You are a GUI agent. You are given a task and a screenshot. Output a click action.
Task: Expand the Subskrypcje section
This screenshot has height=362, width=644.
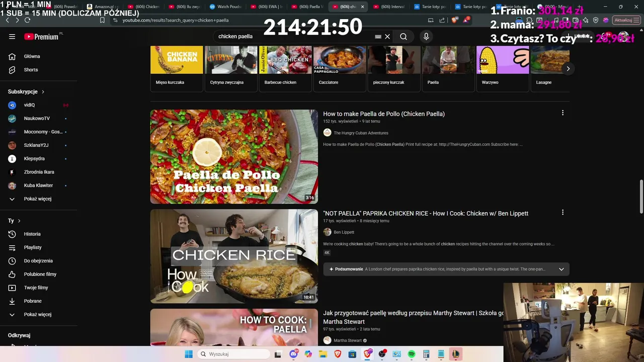click(x=26, y=92)
